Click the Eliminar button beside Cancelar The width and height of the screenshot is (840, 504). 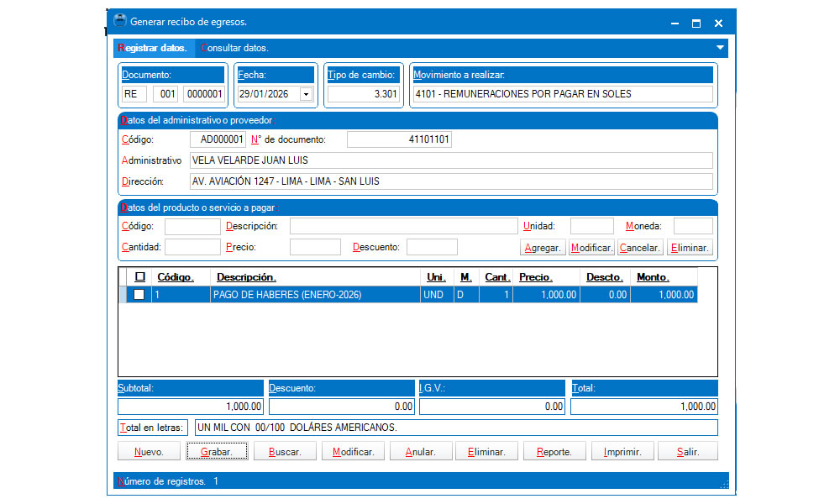click(690, 248)
